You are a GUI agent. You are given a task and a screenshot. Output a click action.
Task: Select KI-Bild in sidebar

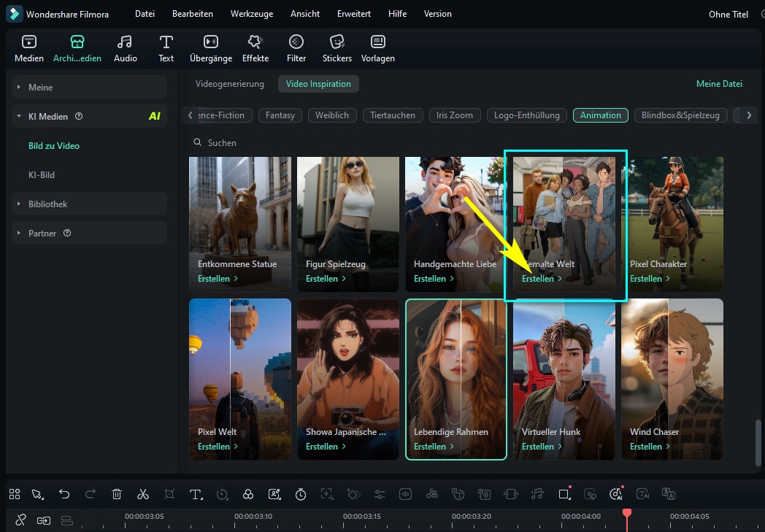pyautogui.click(x=42, y=174)
